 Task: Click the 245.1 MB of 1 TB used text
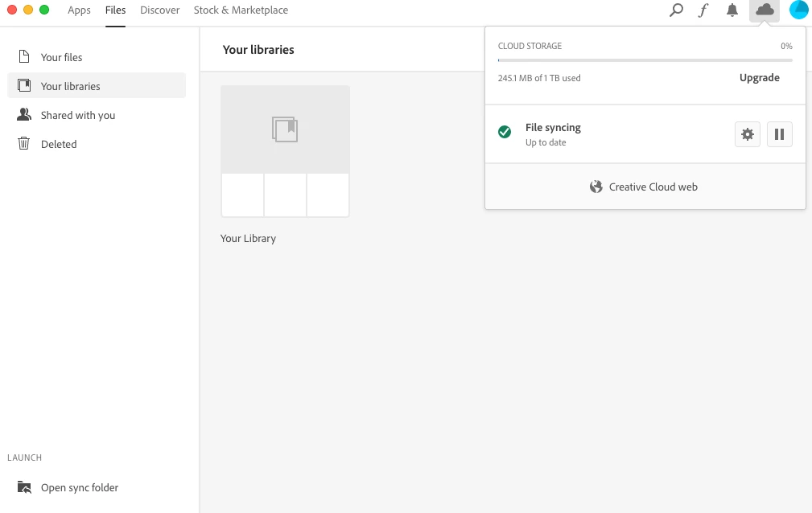click(539, 78)
